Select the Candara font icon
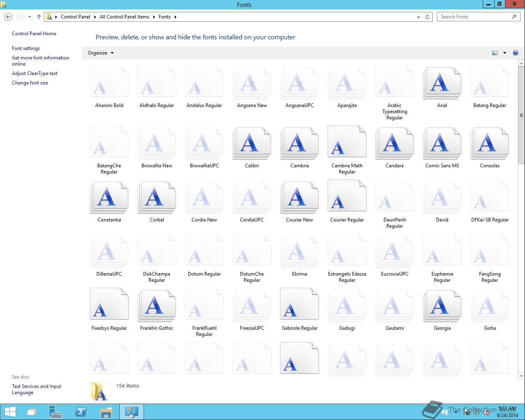 (395, 144)
